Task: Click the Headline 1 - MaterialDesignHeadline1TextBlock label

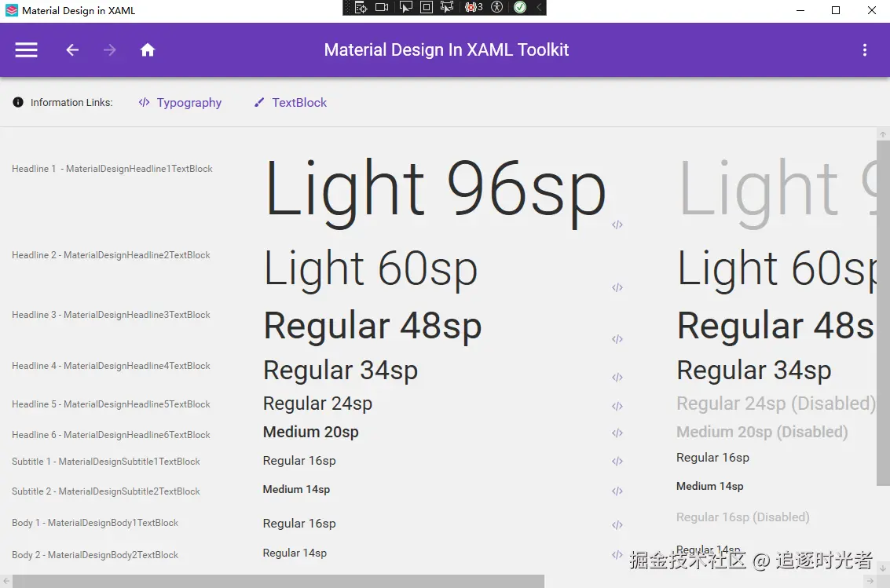Action: coord(112,169)
